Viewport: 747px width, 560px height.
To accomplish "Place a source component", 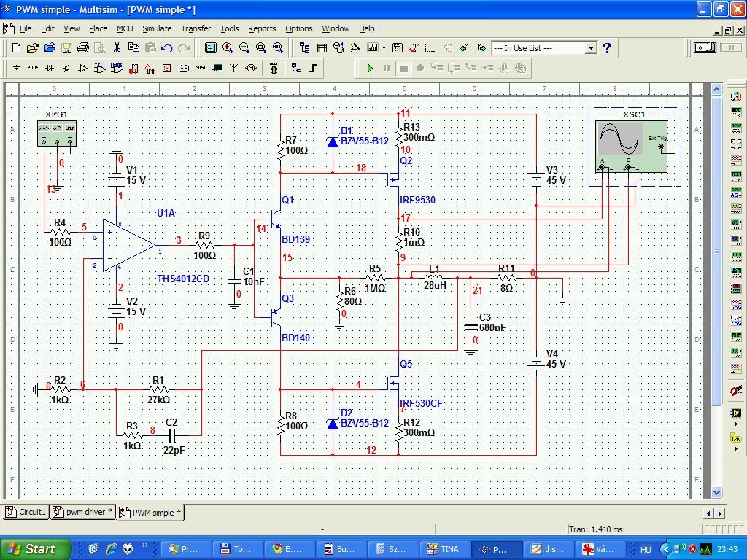I will [16, 69].
